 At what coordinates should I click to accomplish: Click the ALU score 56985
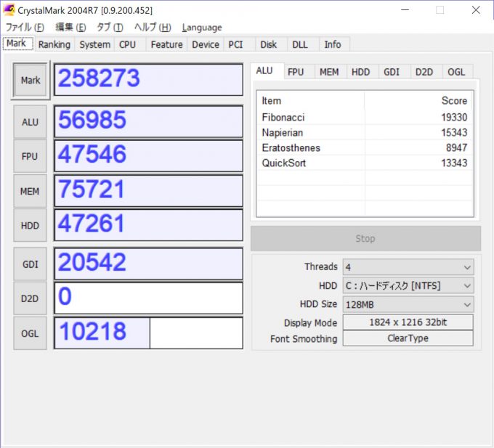(149, 121)
